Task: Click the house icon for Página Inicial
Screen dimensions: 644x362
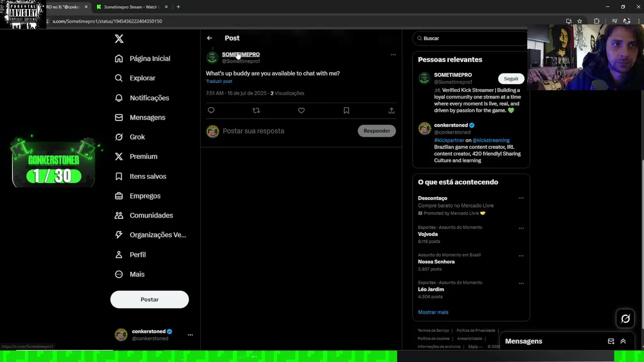Action: pyautogui.click(x=119, y=58)
